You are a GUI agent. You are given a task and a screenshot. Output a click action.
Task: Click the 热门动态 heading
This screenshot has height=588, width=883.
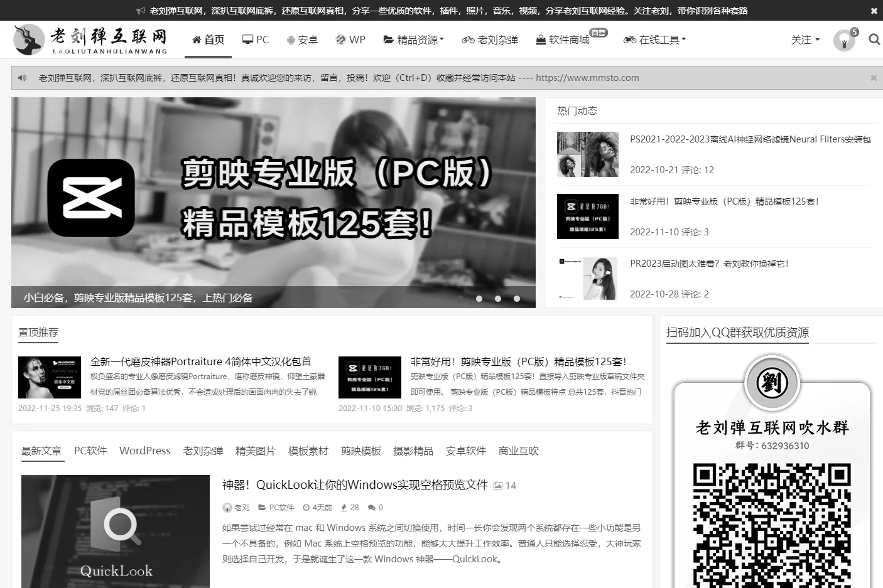click(x=577, y=110)
